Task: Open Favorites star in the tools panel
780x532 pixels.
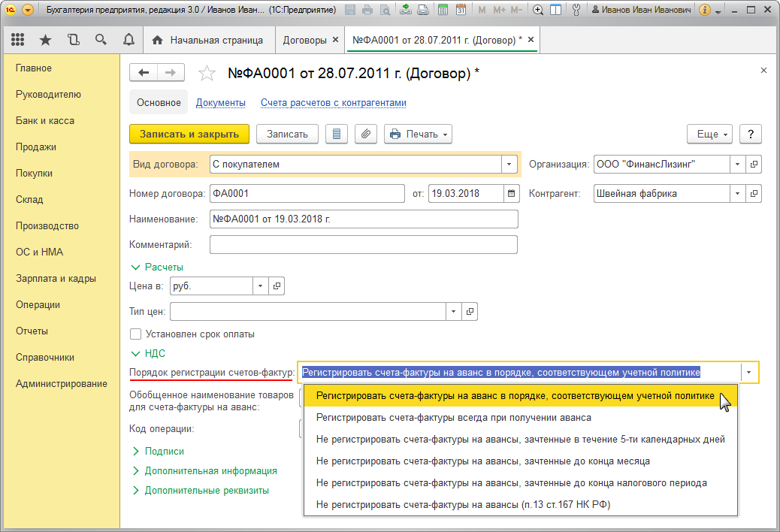Action: coord(45,40)
